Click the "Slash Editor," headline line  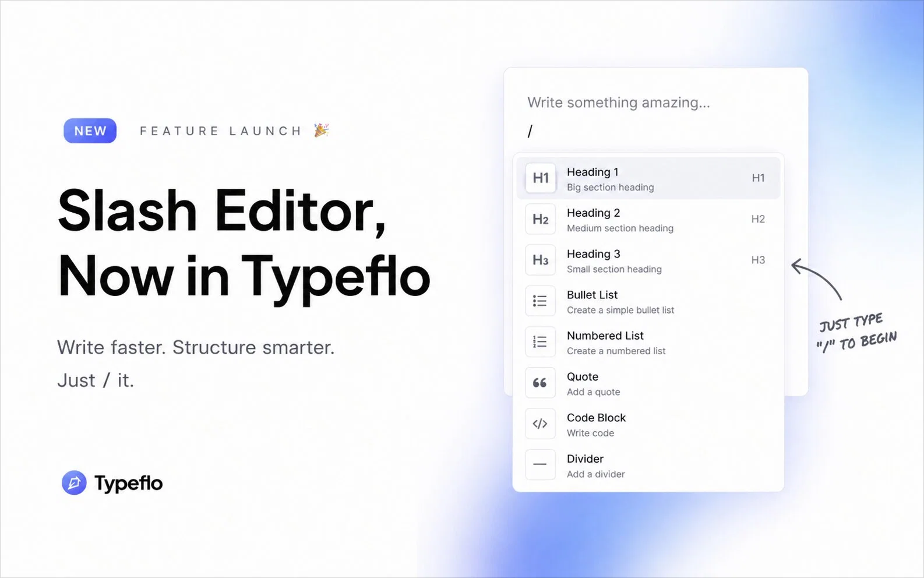tap(222, 211)
